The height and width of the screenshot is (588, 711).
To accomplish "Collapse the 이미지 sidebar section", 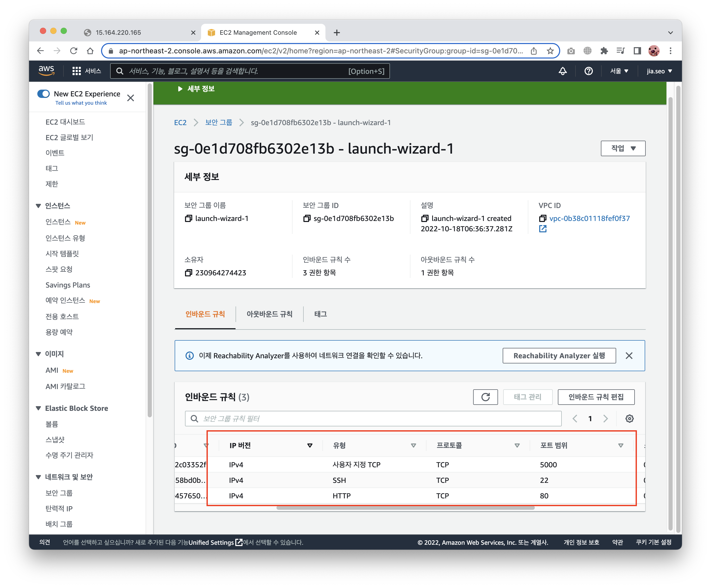I will pyautogui.click(x=38, y=354).
